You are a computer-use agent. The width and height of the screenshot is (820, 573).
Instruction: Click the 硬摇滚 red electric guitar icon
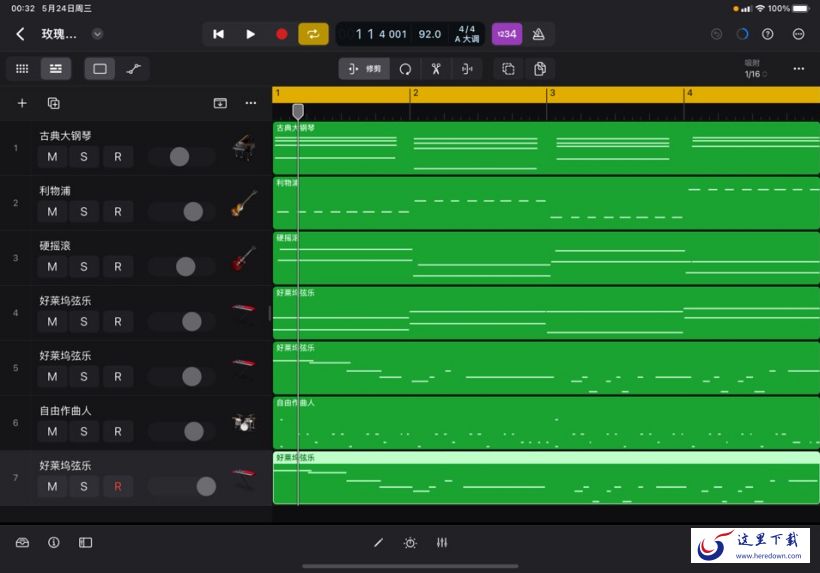click(x=244, y=258)
